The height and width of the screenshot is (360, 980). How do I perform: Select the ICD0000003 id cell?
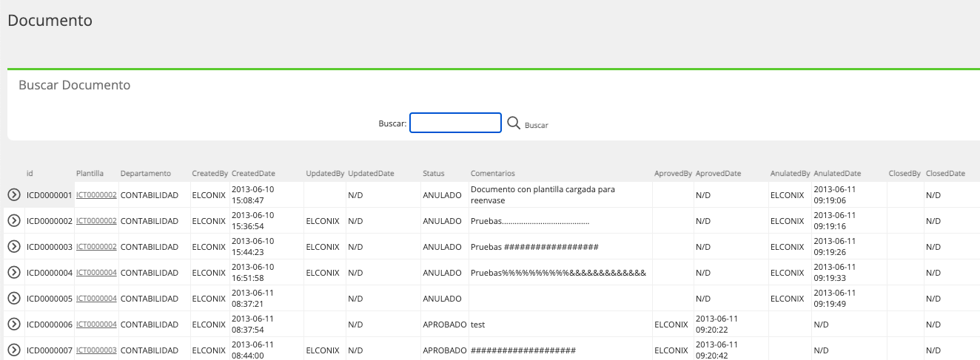coord(50,247)
